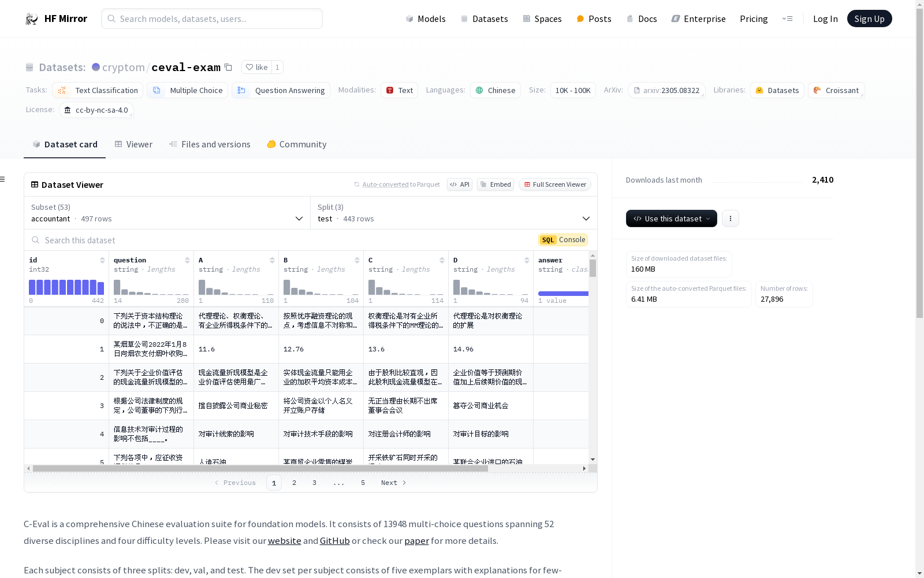This screenshot has width=924, height=578.
Task: Click the cryptom user avatar icon
Action: [96, 67]
